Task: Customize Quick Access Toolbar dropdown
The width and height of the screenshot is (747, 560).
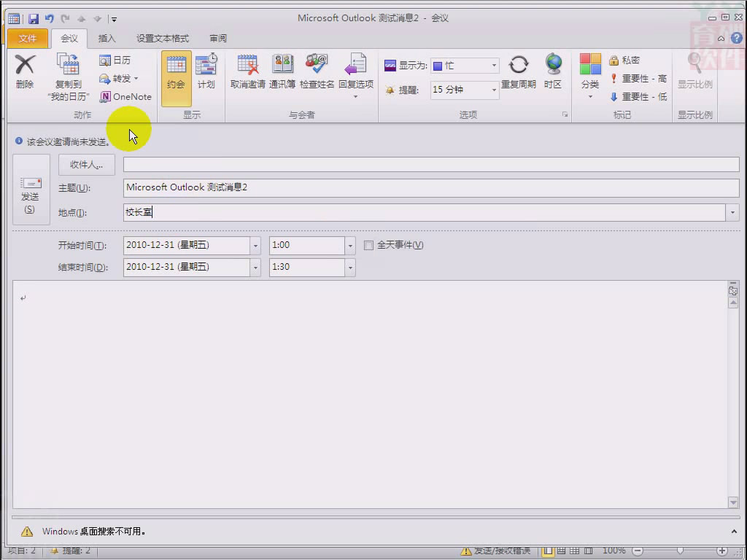Action: [113, 19]
